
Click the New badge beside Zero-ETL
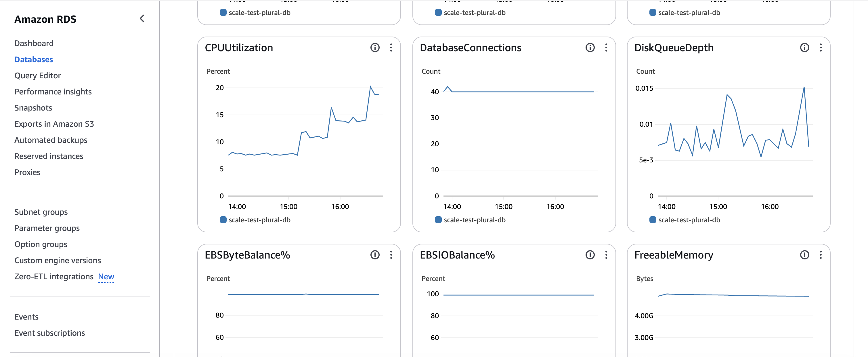point(106,277)
